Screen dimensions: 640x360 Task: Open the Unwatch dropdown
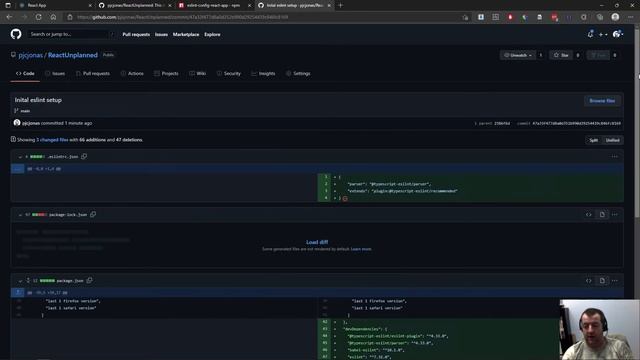[x=518, y=55]
